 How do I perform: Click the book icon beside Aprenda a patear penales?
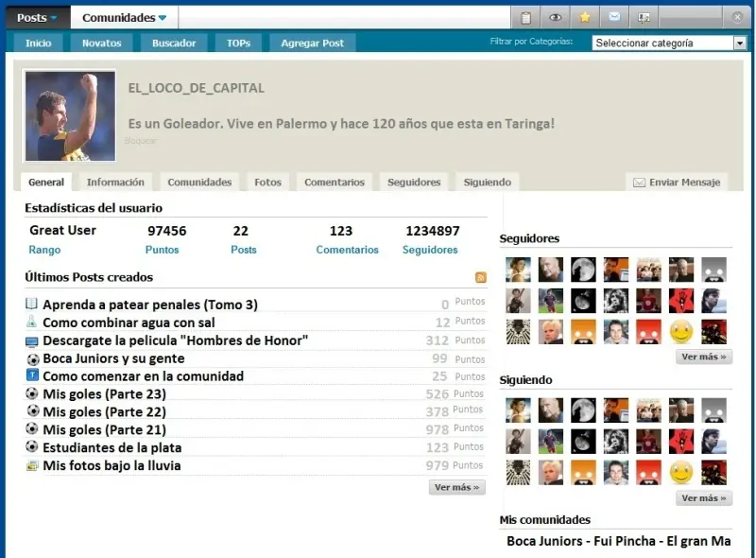(31, 304)
